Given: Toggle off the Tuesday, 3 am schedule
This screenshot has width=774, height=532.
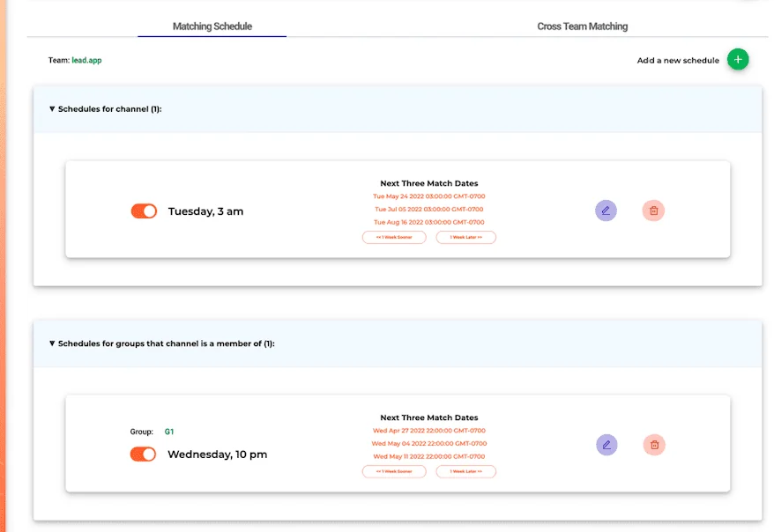Looking at the screenshot, I should 144,211.
